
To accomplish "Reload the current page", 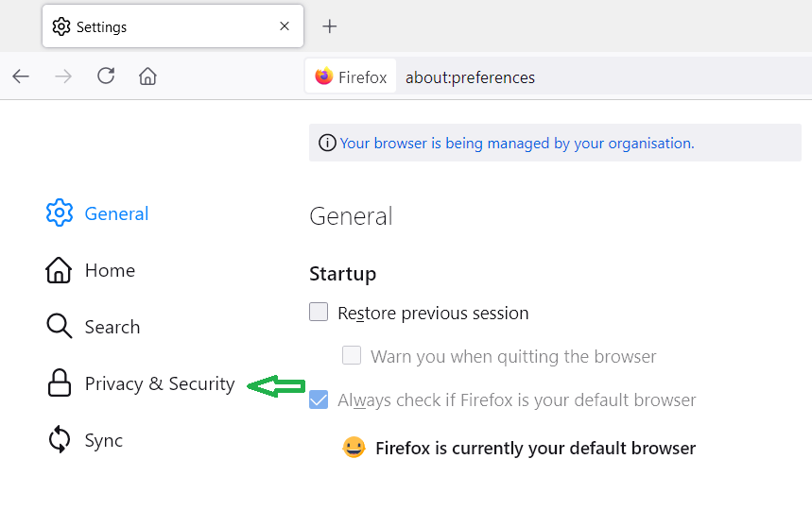I will (x=106, y=76).
